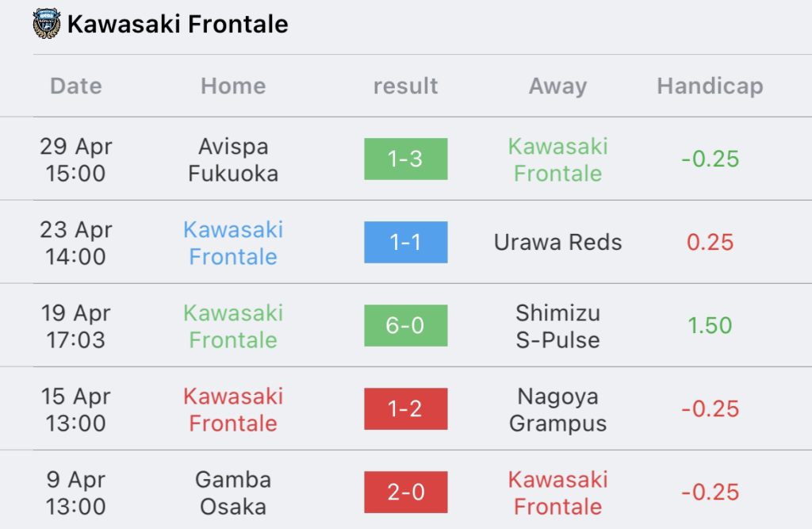
Task: Open the 1-2 red result badge
Action: click(405, 408)
